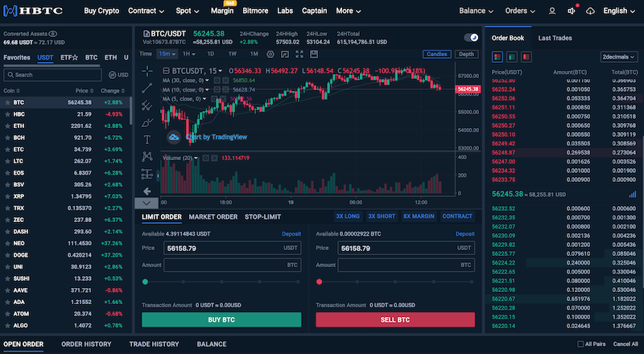Select the ETF market tab
The image size is (644, 354).
69,57
